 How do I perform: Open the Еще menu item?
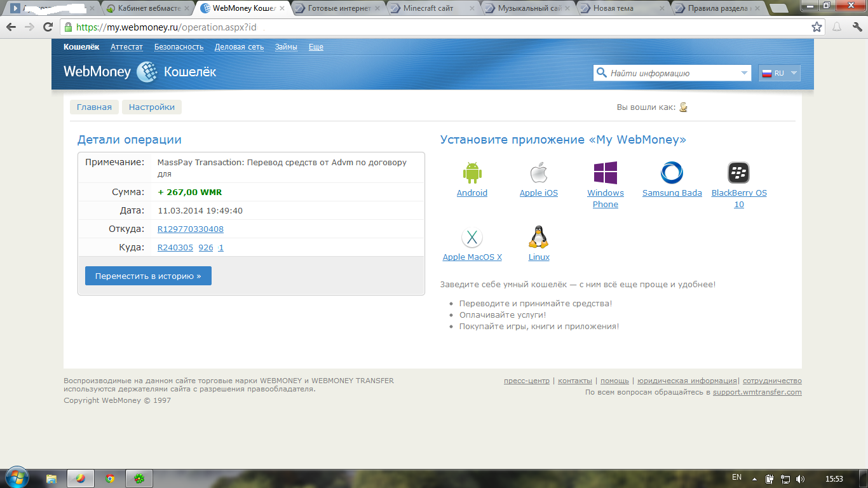[x=316, y=47]
